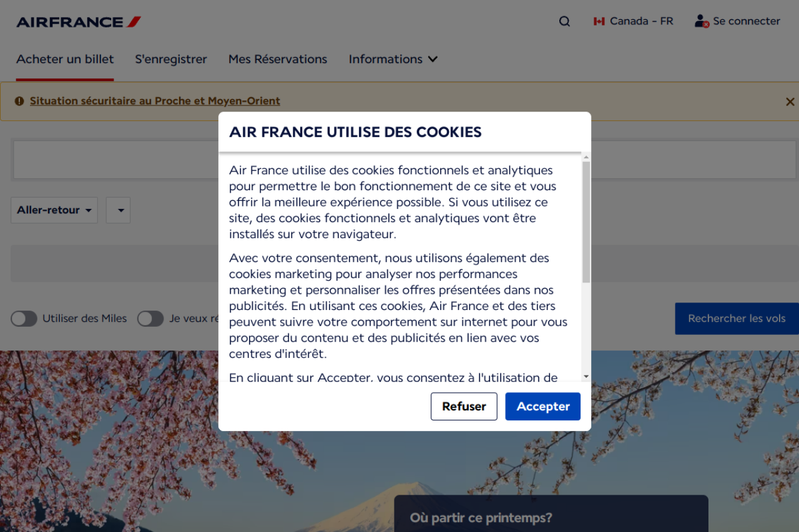The width and height of the screenshot is (799, 532).
Task: Select the Acheter un billet tab
Action: pyautogui.click(x=65, y=59)
